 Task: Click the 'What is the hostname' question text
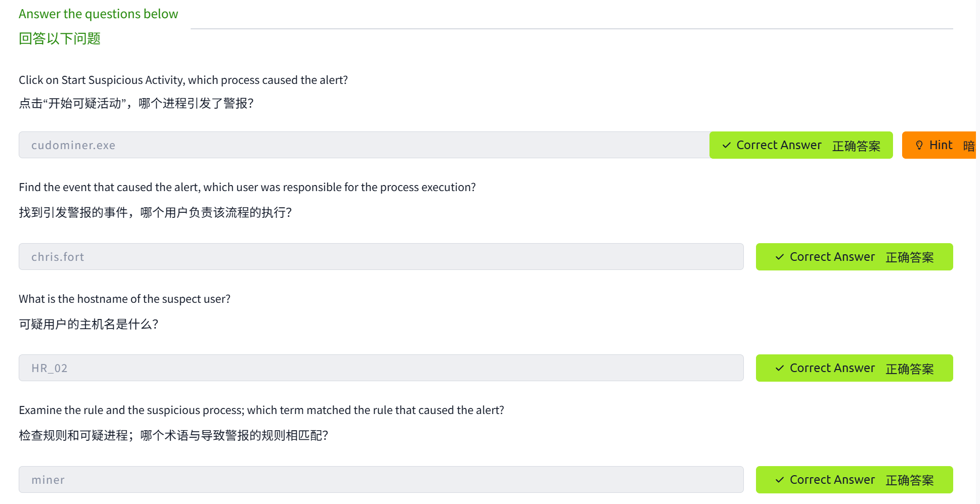124,299
